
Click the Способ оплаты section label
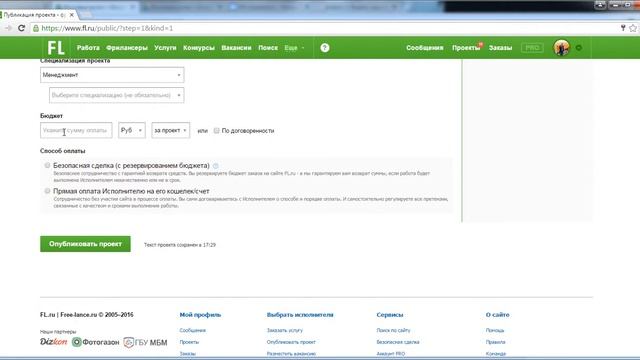[63, 151]
